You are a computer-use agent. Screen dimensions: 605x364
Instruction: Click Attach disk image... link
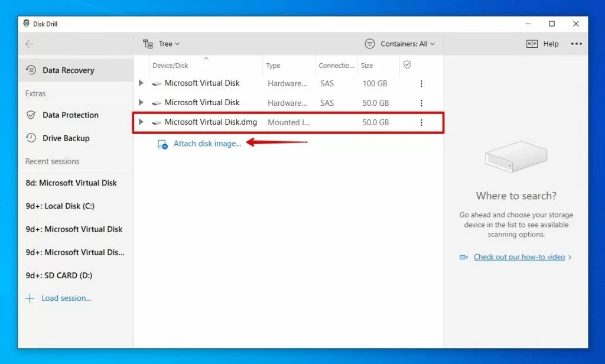207,144
